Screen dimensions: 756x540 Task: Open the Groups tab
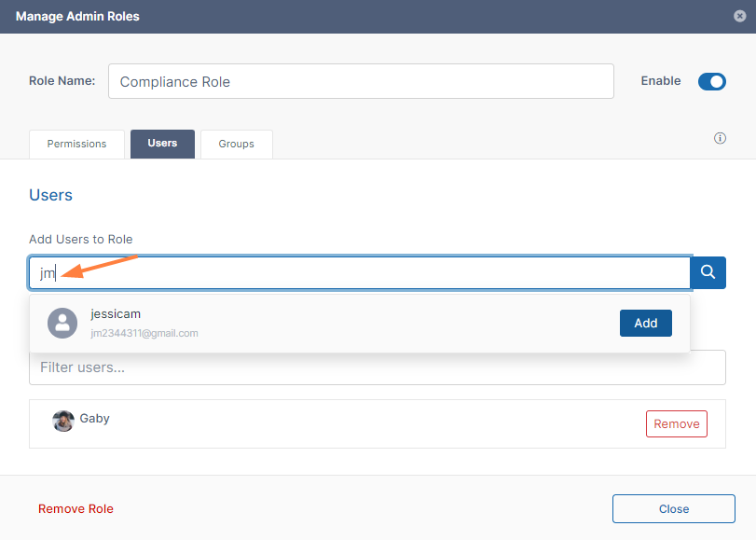236,144
